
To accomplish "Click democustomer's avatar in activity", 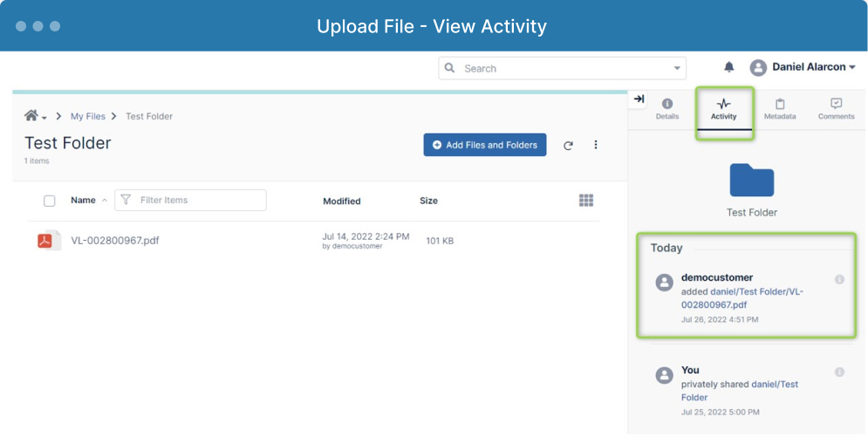I will coord(664,283).
